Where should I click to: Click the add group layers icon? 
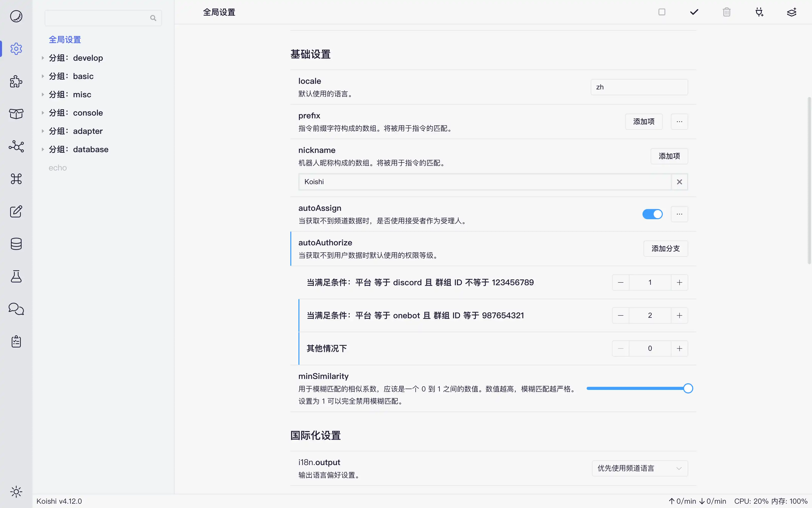(791, 12)
